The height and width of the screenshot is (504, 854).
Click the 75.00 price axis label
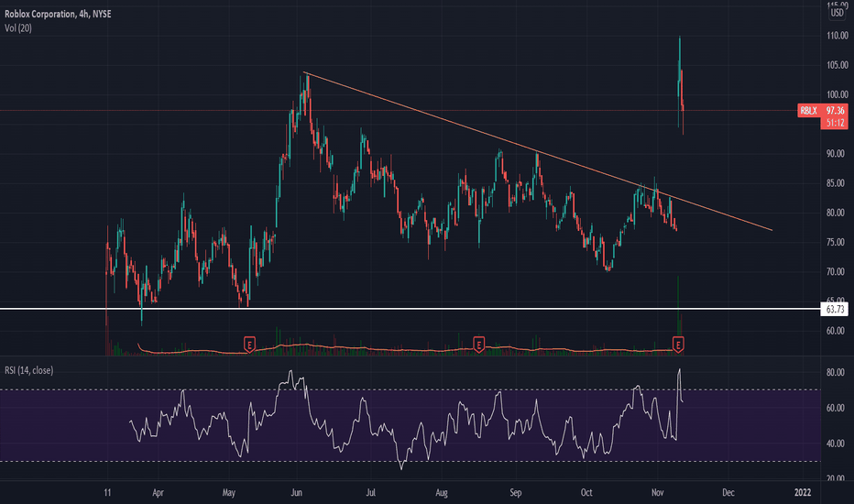(838, 242)
